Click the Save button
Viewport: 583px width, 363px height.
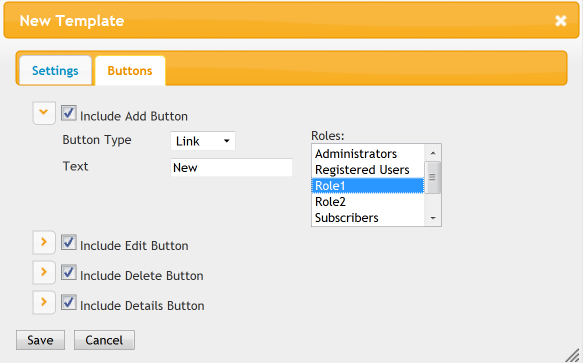pyautogui.click(x=40, y=340)
